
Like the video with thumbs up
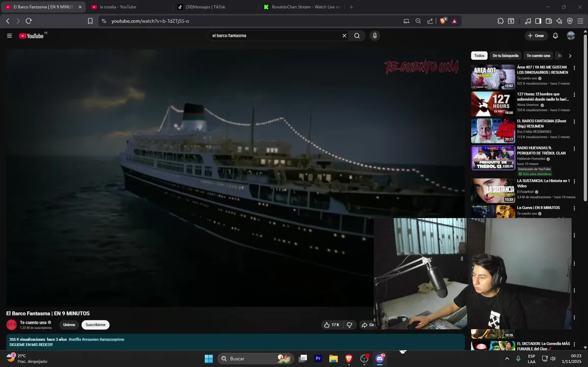332,325
